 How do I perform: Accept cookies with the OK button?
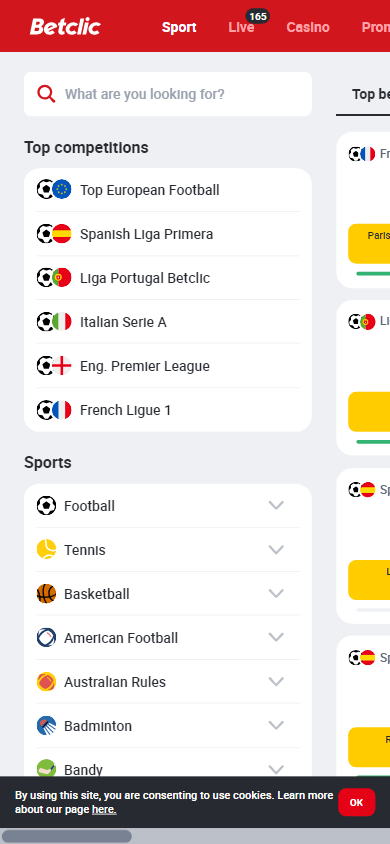click(356, 802)
